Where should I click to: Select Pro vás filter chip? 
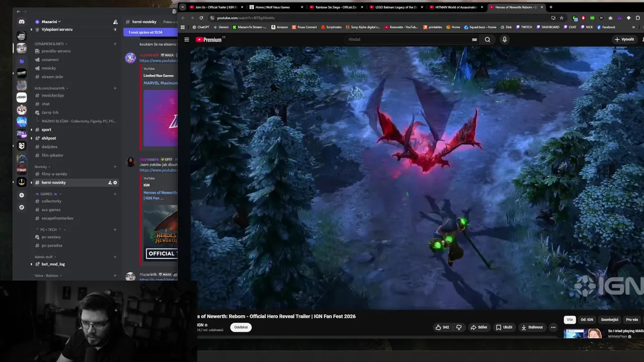click(632, 320)
